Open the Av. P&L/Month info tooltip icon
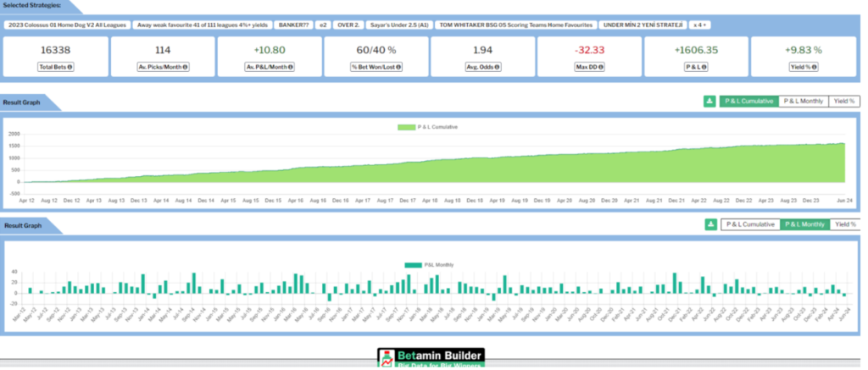This screenshot has width=868, height=370. tap(292, 67)
